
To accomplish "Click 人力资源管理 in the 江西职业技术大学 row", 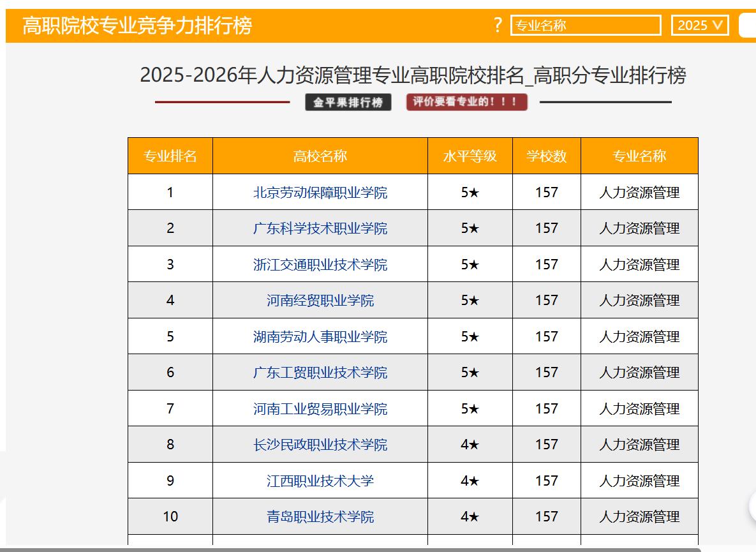I will 639,481.
